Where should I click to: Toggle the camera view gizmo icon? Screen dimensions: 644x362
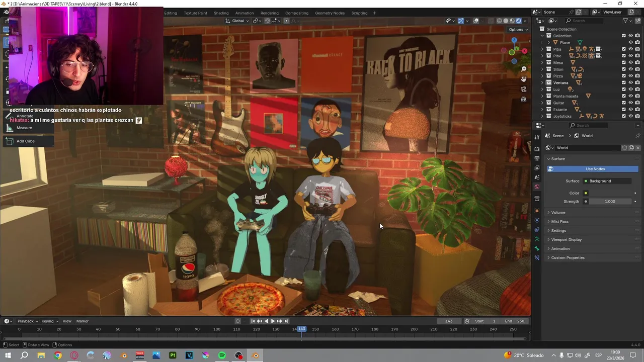[x=524, y=89]
